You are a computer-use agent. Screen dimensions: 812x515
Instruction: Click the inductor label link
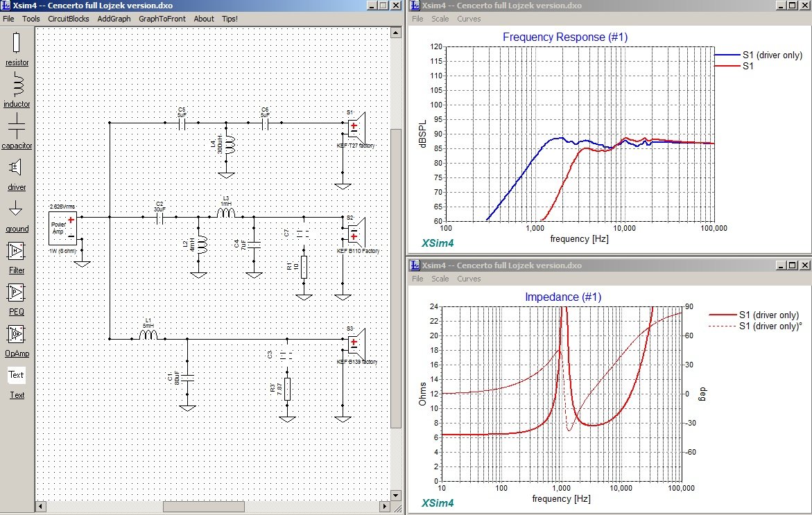(17, 104)
